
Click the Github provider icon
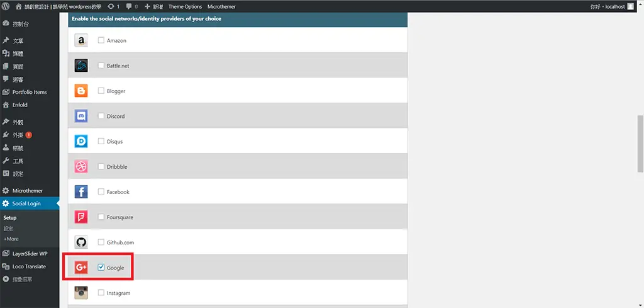81,242
